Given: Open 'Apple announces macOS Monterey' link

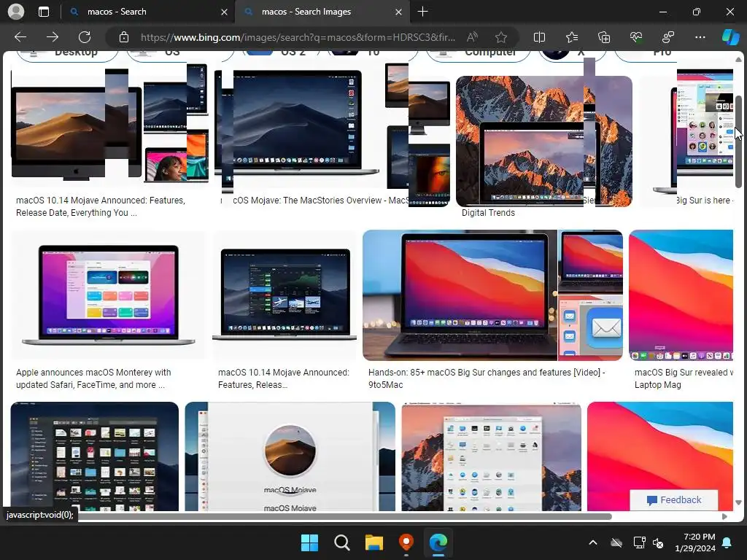Looking at the screenshot, I should [93, 378].
